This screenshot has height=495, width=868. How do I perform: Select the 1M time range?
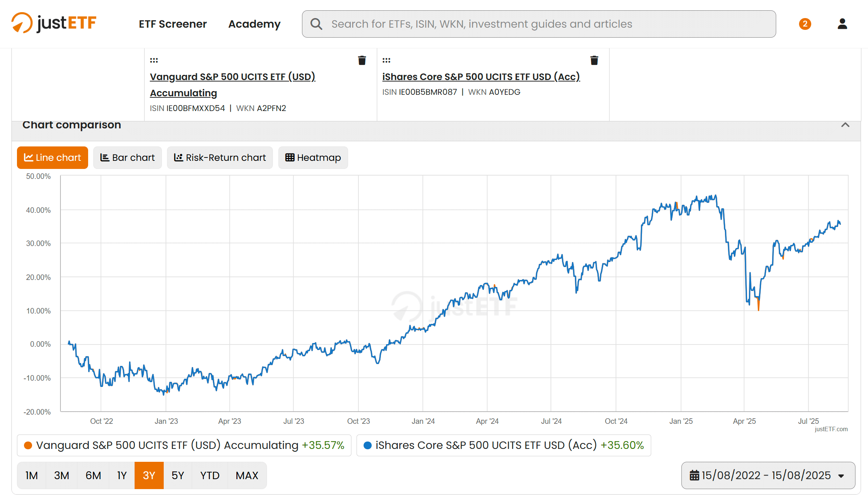(31, 475)
